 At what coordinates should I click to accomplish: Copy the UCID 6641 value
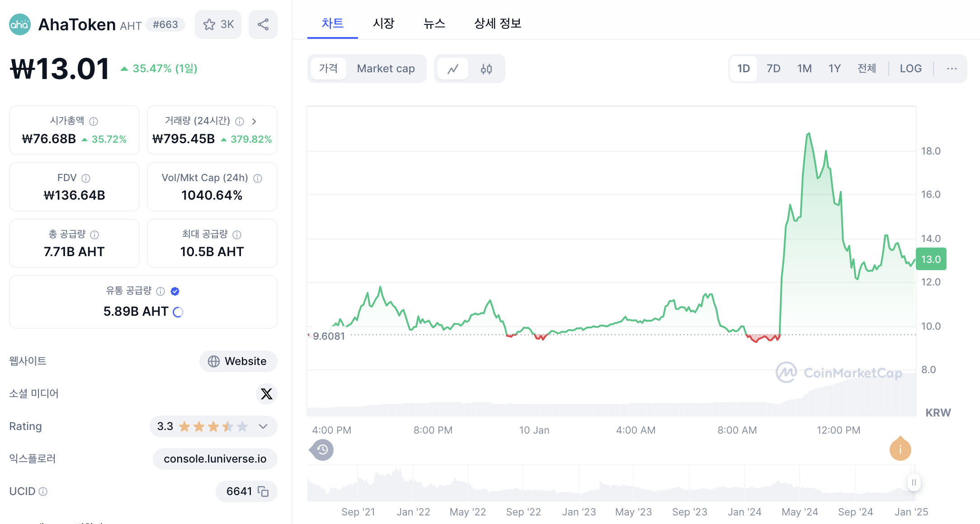[x=263, y=491]
